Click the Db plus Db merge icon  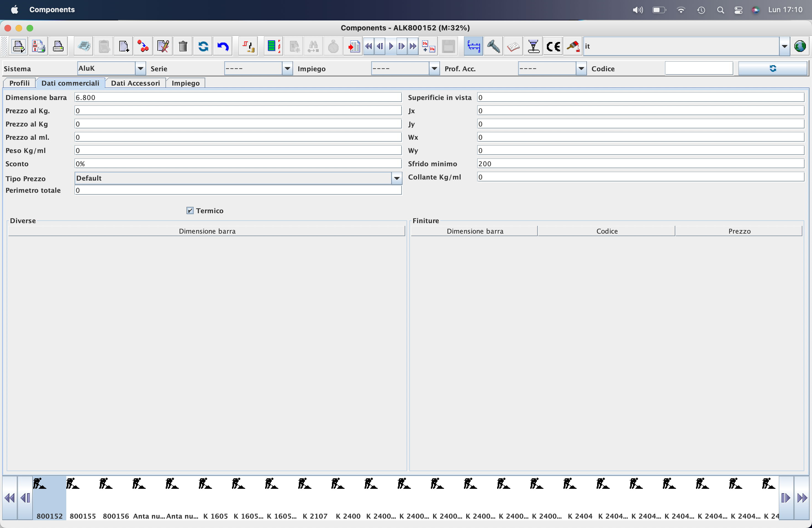point(429,46)
